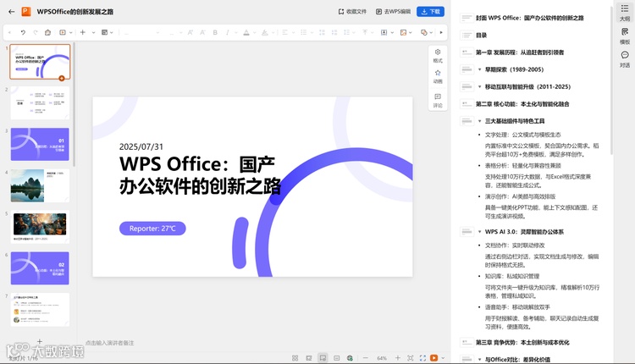Click the redo icon in toolbar
The height and width of the screenshot is (364, 635).
36,32
